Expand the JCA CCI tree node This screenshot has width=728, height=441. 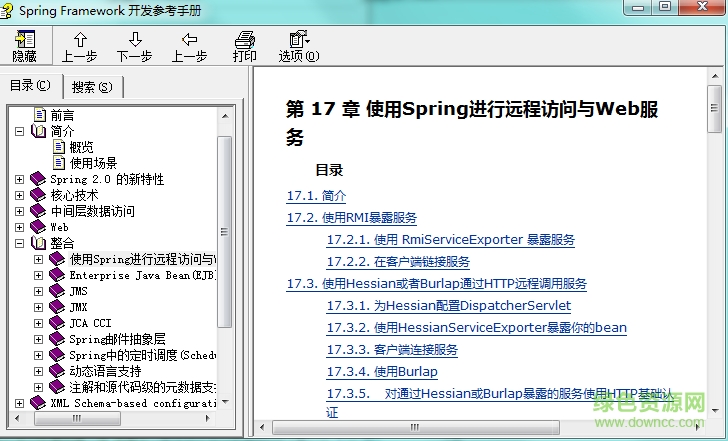tap(39, 323)
